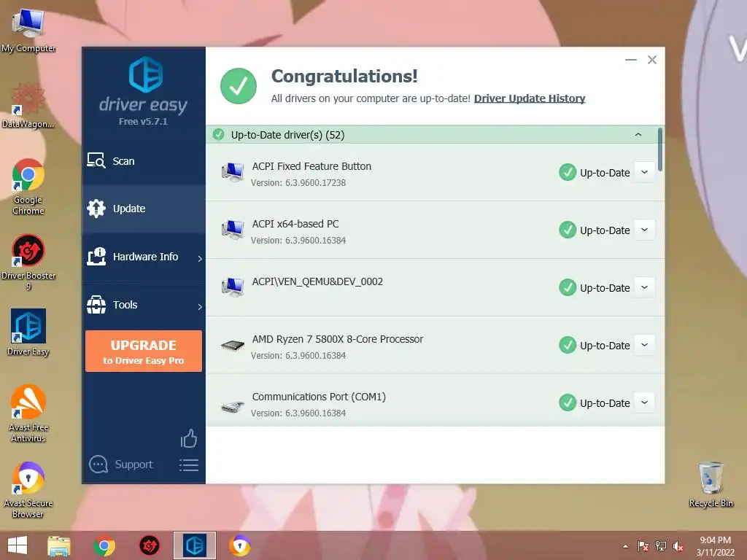The height and width of the screenshot is (560, 747).
Task: Open Driver Update History link
Action: 530,98
